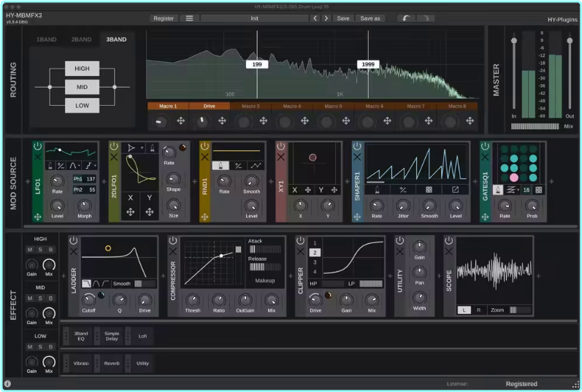Click SHAPER1 external edit icon
582x392 pixels.
pos(455,190)
